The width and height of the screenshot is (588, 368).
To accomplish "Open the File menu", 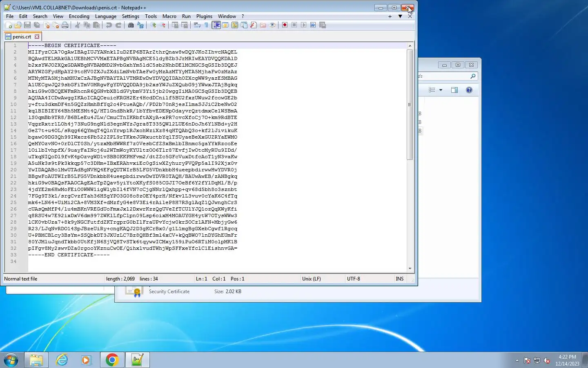I will (x=10, y=16).
